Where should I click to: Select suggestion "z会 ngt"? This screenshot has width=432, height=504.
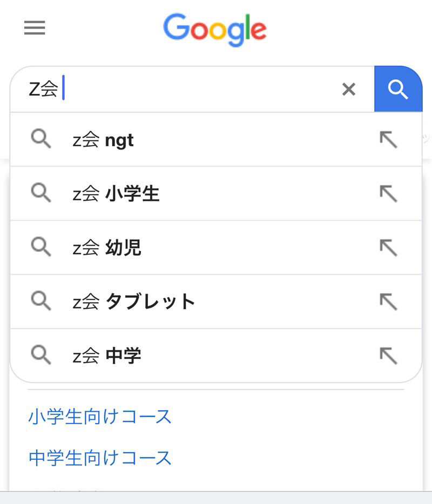coord(216,140)
